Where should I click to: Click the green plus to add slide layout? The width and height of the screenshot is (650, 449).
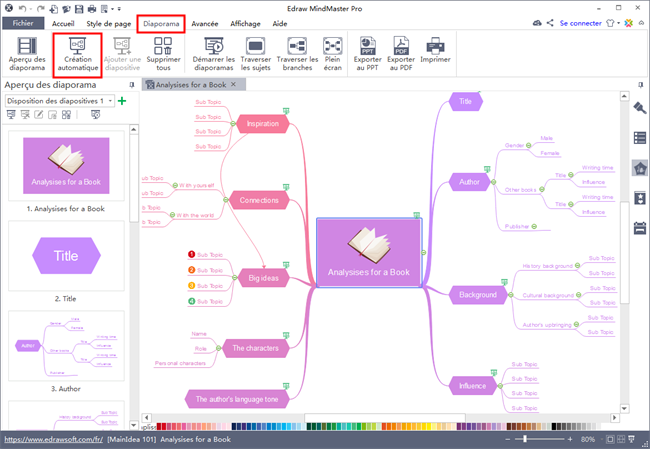pos(122,101)
